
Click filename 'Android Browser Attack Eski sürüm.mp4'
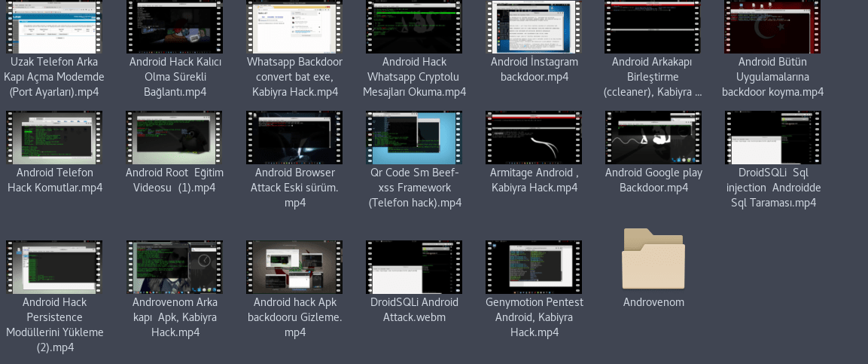click(294, 188)
